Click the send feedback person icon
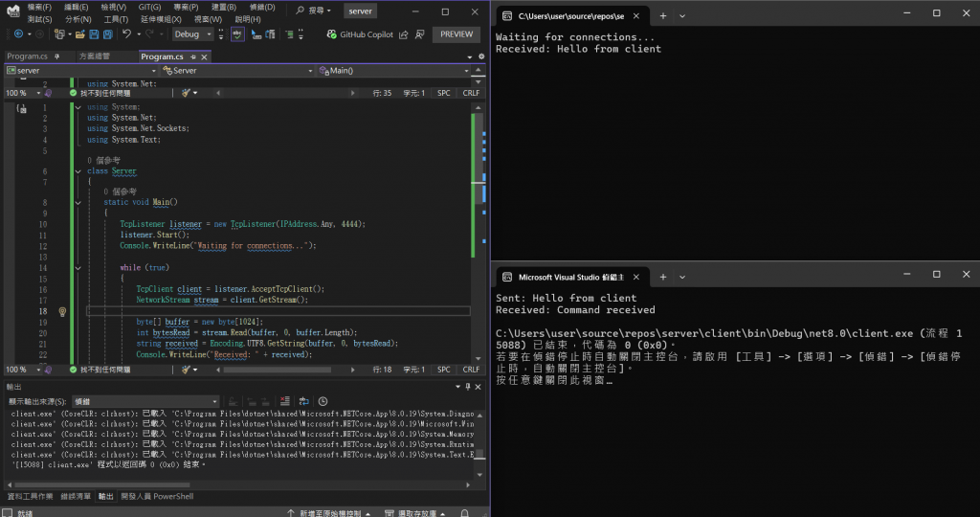Screen dimensions: 980x517 (420, 34)
